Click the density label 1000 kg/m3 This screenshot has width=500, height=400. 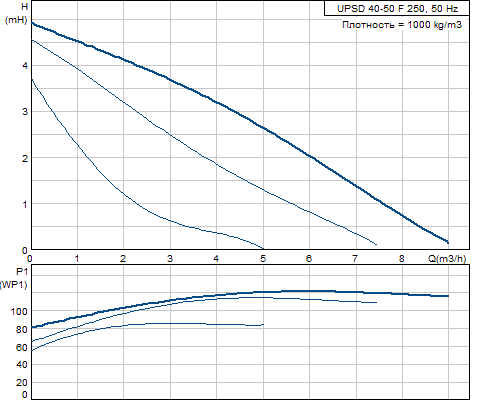point(402,25)
